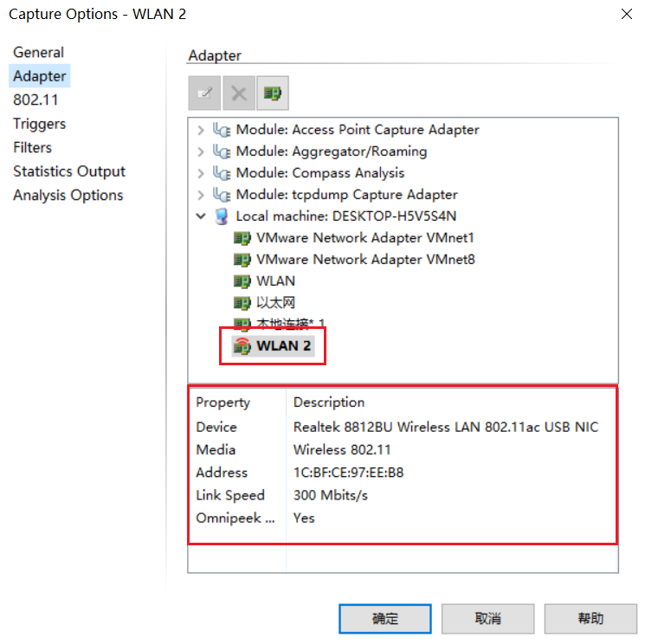This screenshot has height=644, width=645.
Task: Click the 帮助 (Help) button
Action: pyautogui.click(x=590, y=619)
